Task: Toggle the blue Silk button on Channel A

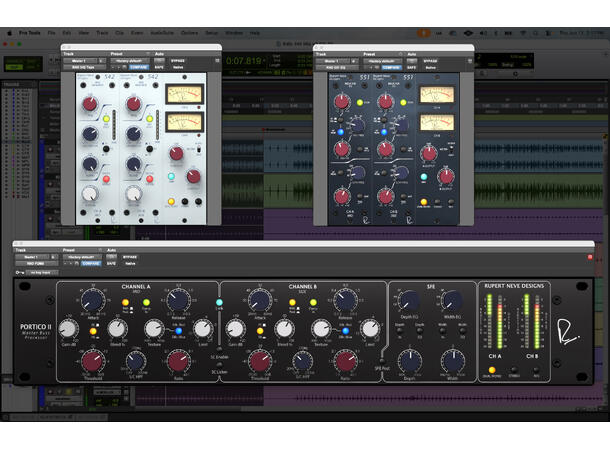Action: (179, 331)
